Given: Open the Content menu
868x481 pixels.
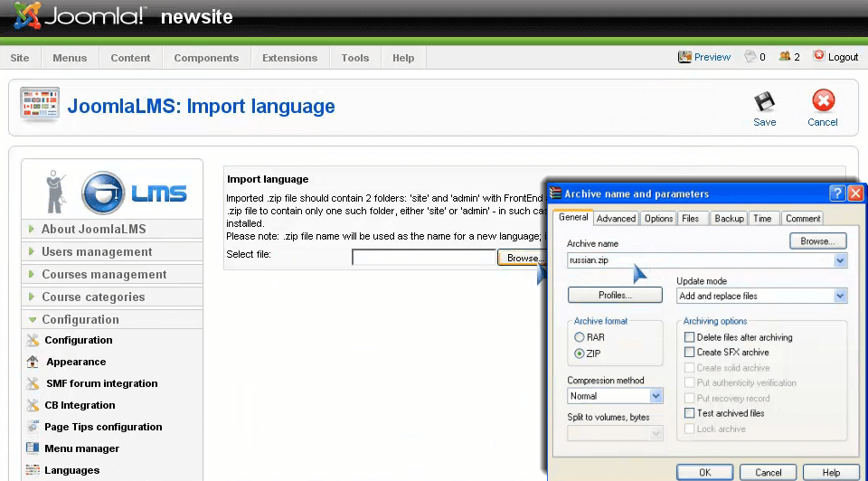Looking at the screenshot, I should pyautogui.click(x=130, y=58).
